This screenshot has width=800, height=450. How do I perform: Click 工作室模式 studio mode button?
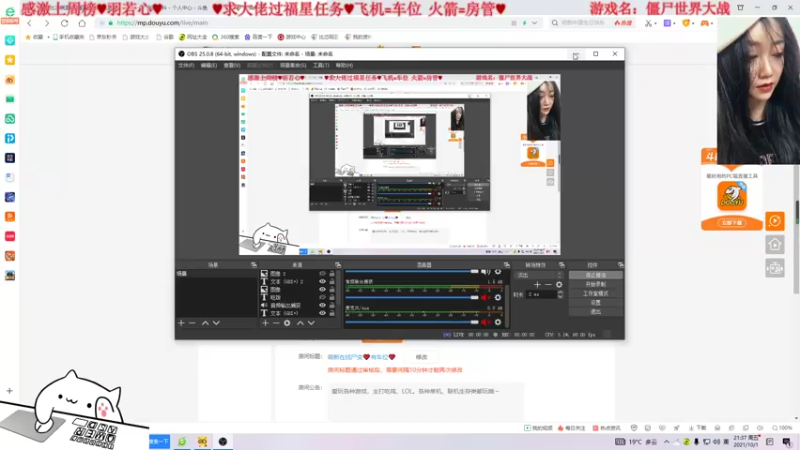pyautogui.click(x=595, y=293)
